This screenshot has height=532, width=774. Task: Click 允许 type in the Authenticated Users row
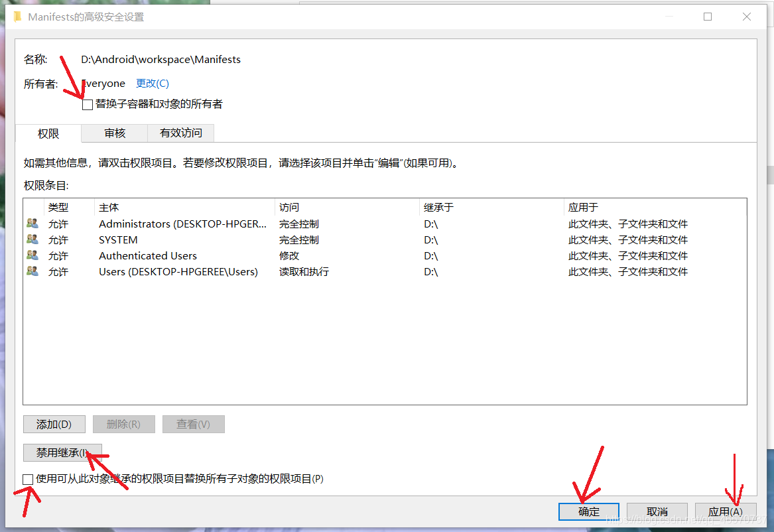point(58,255)
